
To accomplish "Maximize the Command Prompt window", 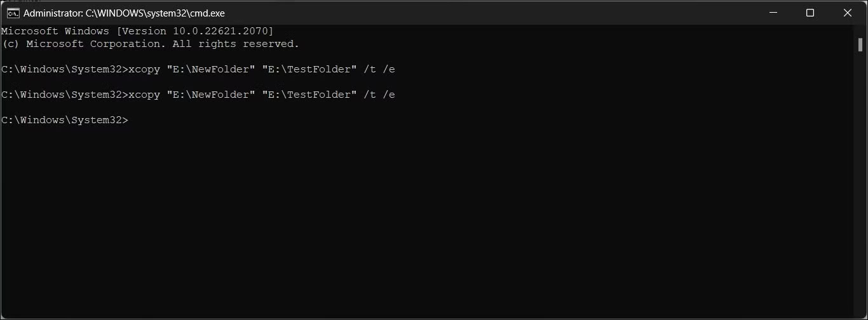I will tap(810, 13).
